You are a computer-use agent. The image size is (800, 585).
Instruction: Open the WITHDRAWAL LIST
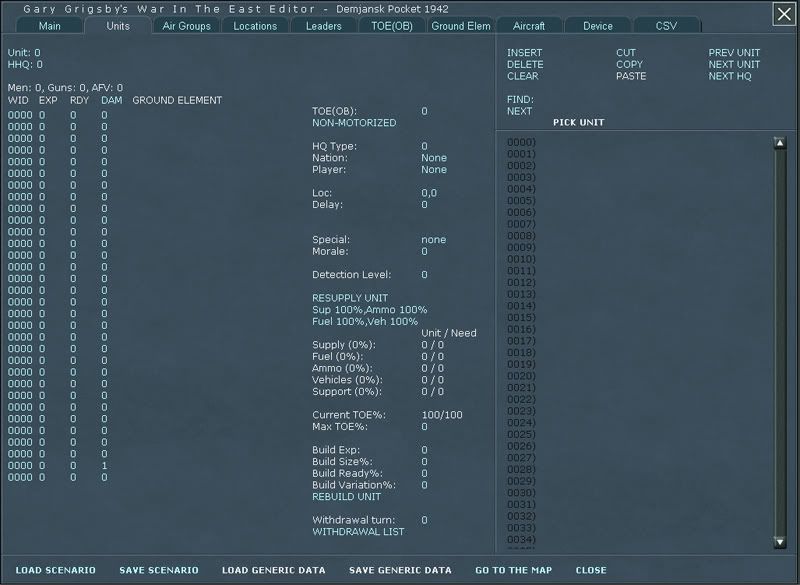pyautogui.click(x=359, y=532)
